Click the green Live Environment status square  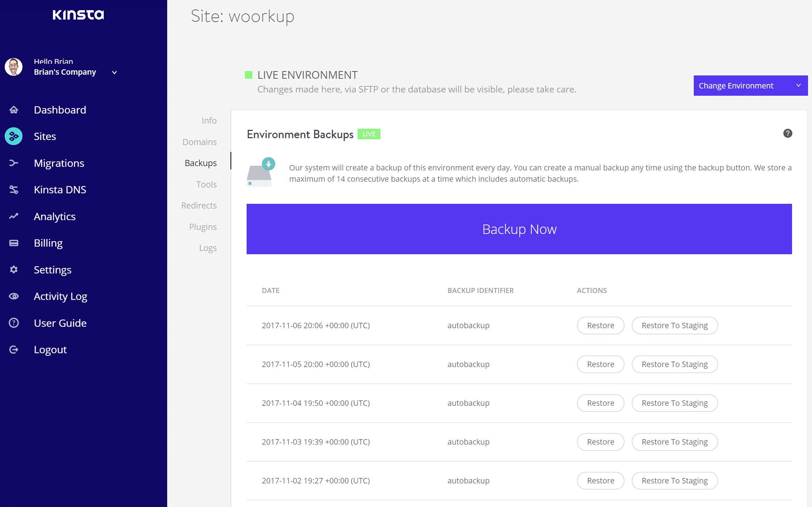[x=248, y=75]
